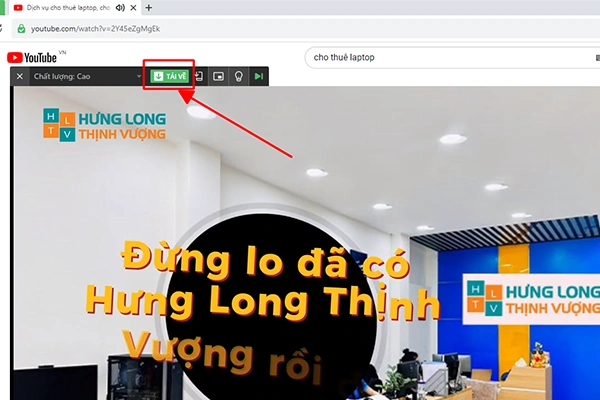Go to the YouTube home logo
The image size is (600, 400).
point(32,58)
